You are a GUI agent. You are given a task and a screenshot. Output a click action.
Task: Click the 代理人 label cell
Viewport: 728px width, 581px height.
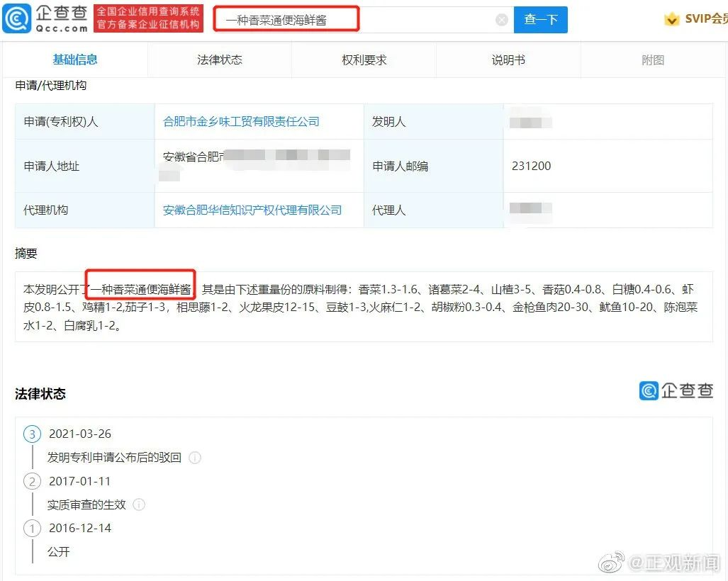click(434, 210)
